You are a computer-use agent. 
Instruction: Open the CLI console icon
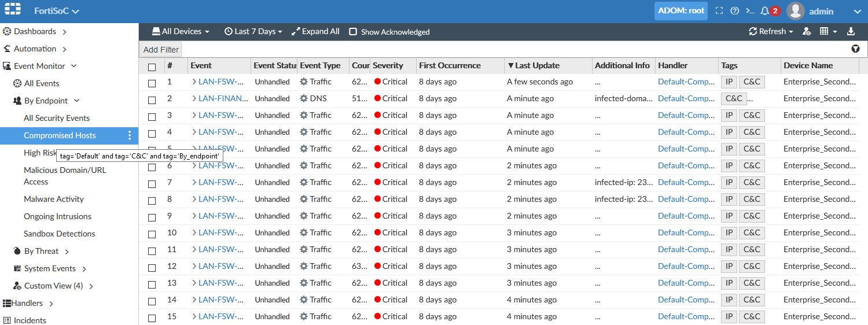(750, 11)
